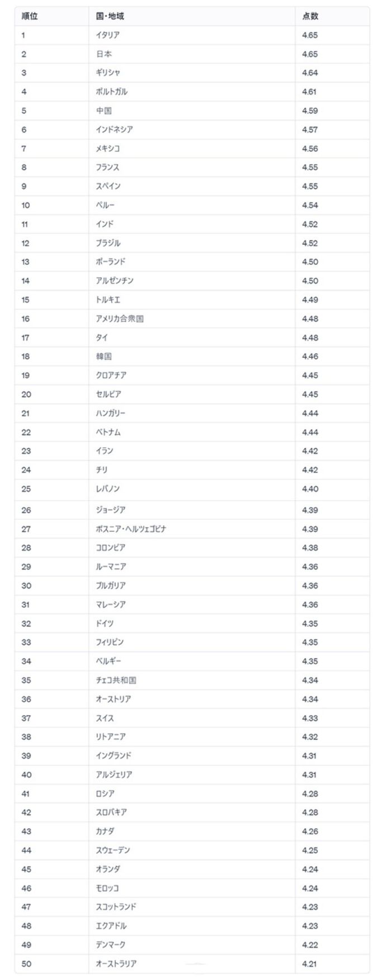Click the 点数 column header
Viewport: 386px width, 980px height.
point(310,16)
